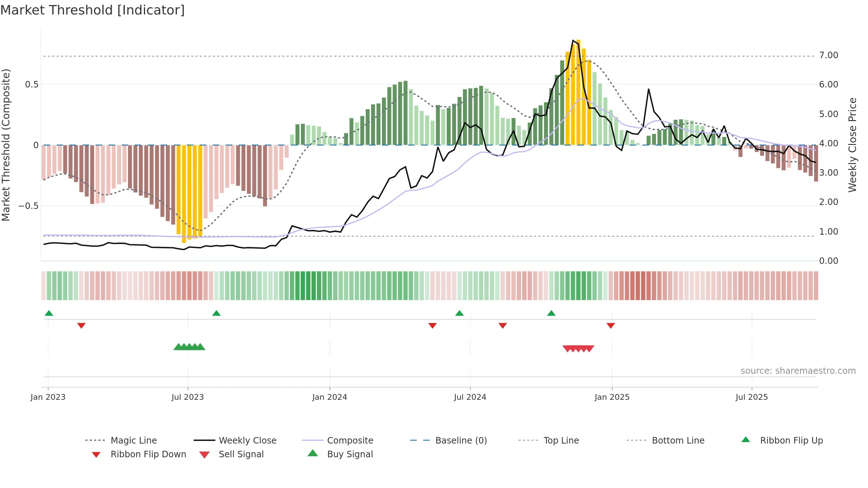Click the Ribbon Flip Down marker near May 2024
The width and height of the screenshot is (868, 488).
pos(433,326)
